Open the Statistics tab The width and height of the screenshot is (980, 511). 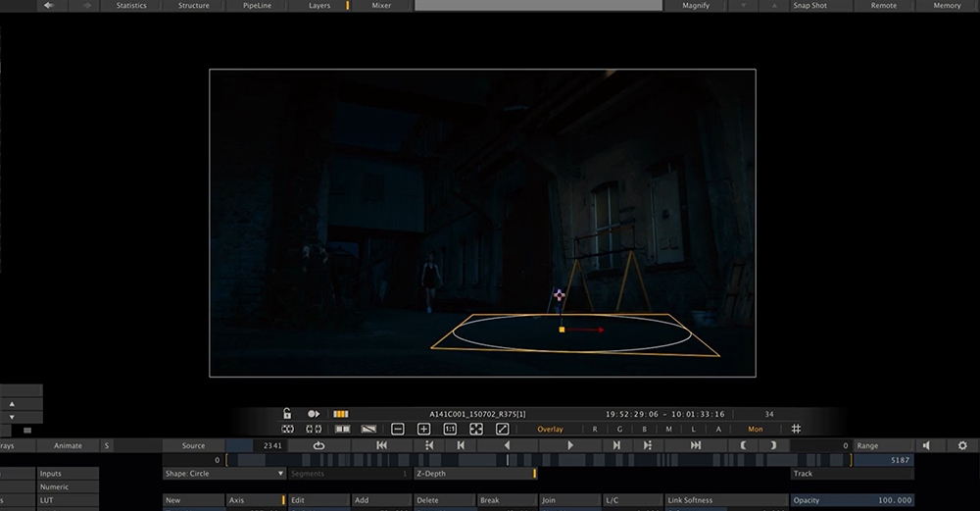point(131,5)
